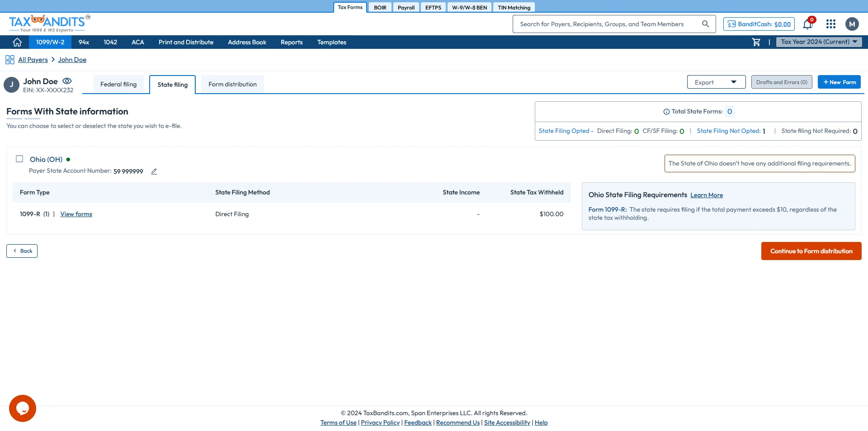The width and height of the screenshot is (868, 431).
Task: Open Learn More for Ohio requirements
Action: pos(707,195)
